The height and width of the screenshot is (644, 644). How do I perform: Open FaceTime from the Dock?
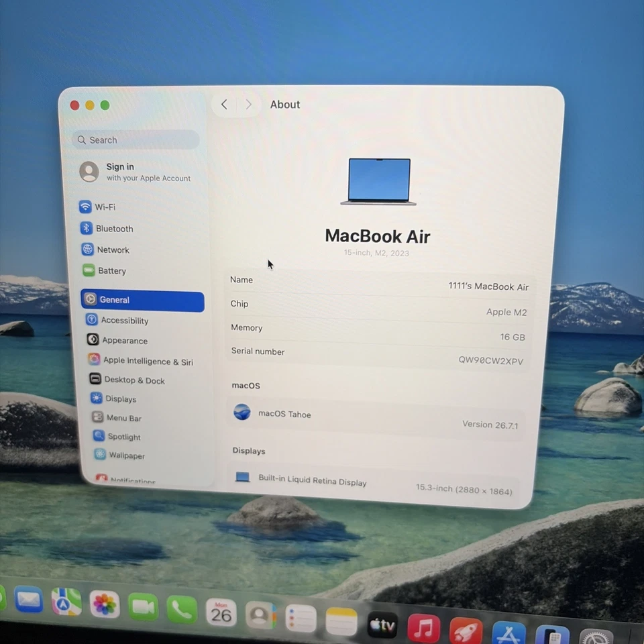coord(143,606)
